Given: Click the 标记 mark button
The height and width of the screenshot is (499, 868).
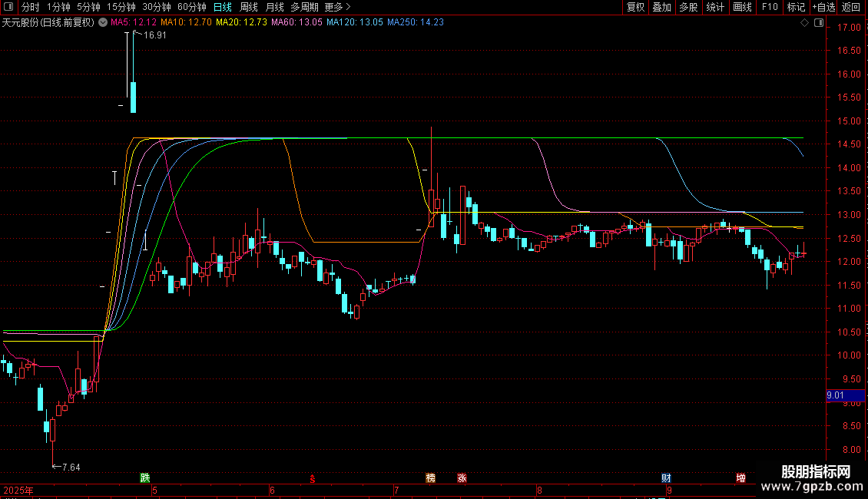Looking at the screenshot, I should pyautogui.click(x=796, y=7).
